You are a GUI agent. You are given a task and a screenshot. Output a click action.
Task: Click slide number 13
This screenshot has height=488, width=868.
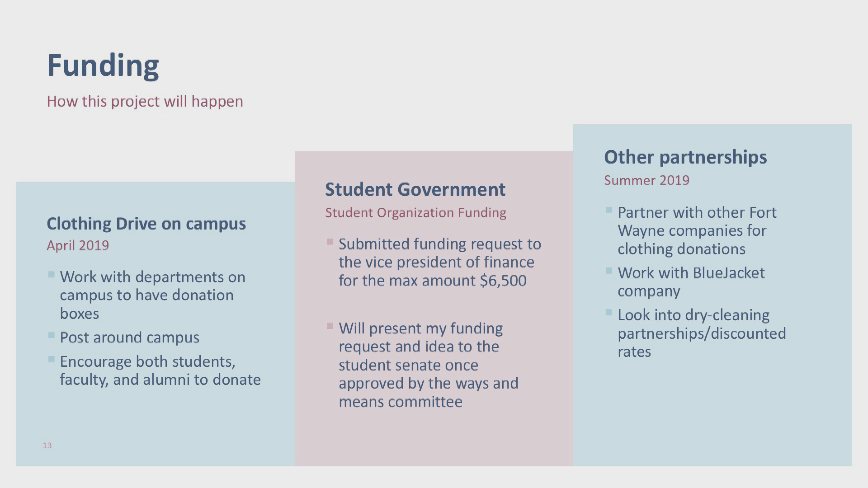tap(47, 446)
